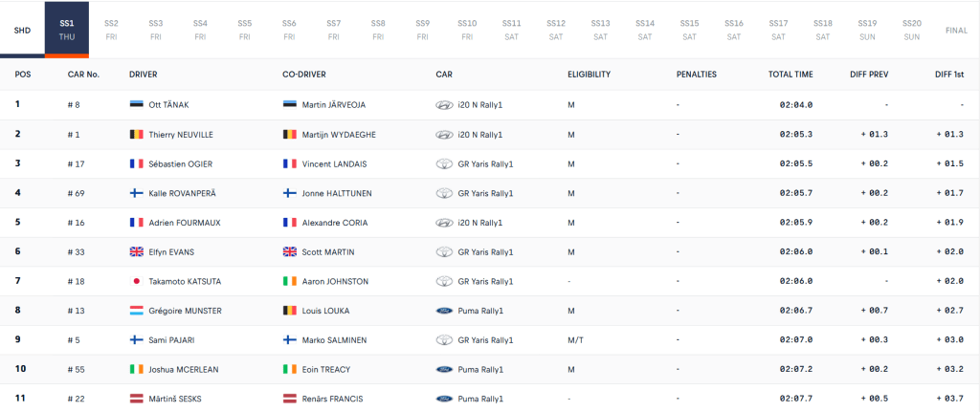Viewport: 980px width, 412px height.
Task: Click Hyundai logo in Ott TÄNAK's row
Action: click(x=443, y=104)
